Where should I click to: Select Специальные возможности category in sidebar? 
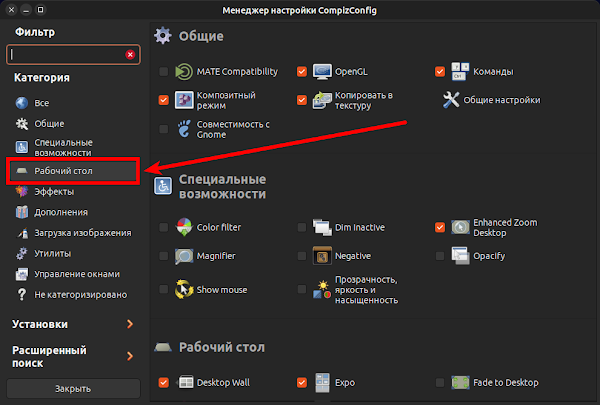(x=73, y=147)
